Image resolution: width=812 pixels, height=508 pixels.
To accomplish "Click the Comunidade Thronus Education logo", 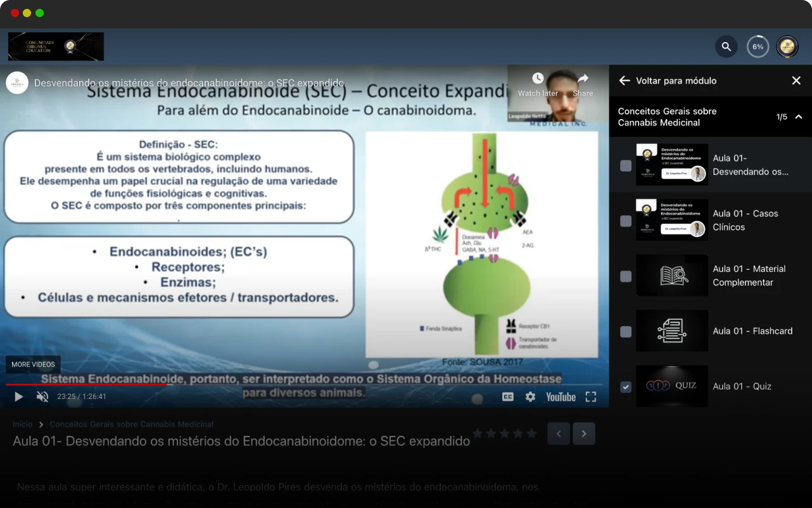I will pos(56,46).
